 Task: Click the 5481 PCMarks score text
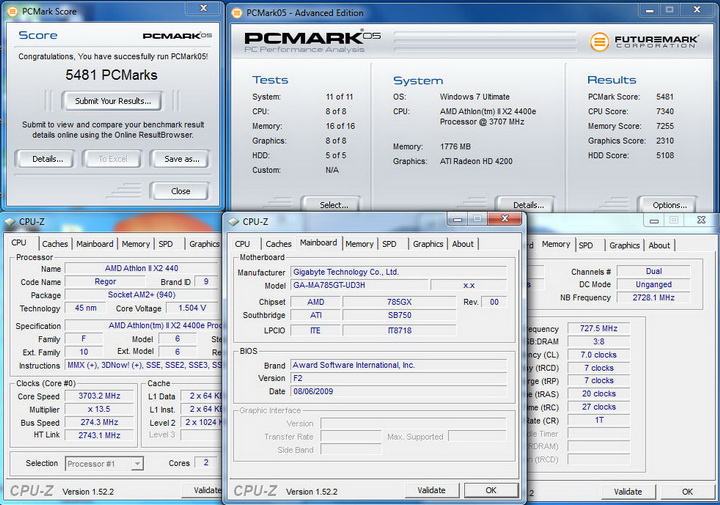click(111, 75)
